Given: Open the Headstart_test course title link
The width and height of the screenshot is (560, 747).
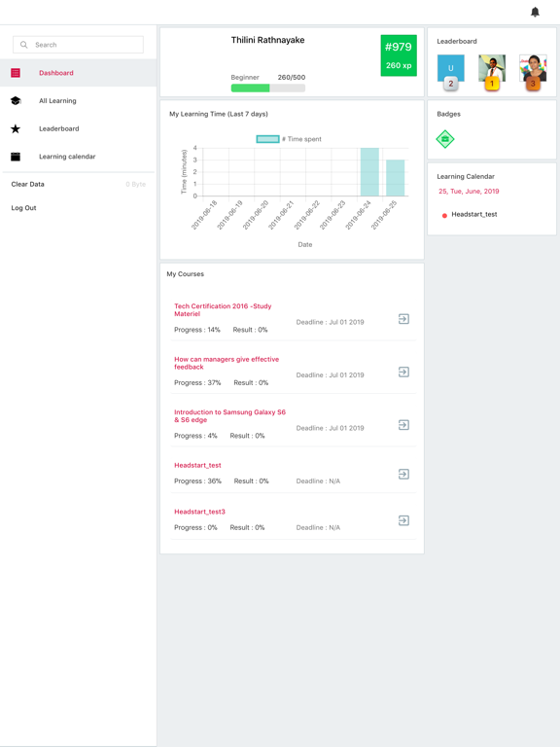Looking at the screenshot, I should (x=197, y=465).
